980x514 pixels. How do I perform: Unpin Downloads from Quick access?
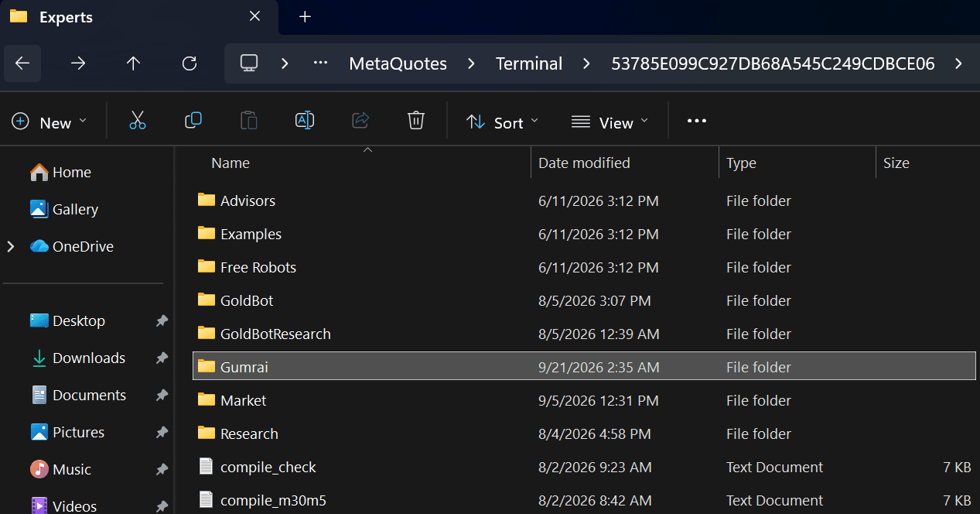coord(162,358)
